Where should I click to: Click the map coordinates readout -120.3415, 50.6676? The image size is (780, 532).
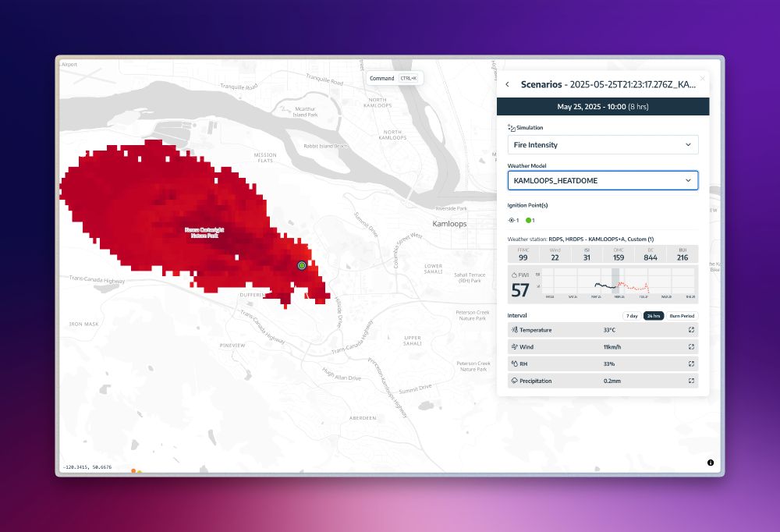pos(87,467)
